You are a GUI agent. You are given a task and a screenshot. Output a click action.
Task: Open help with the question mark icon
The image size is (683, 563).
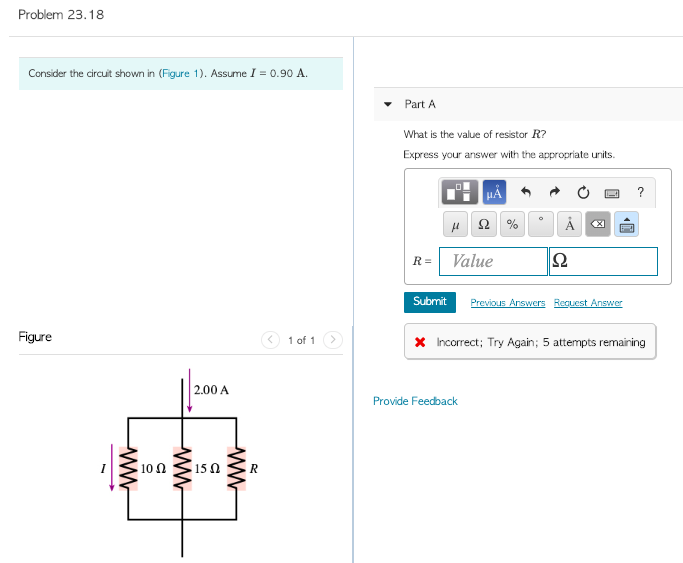tap(640, 192)
